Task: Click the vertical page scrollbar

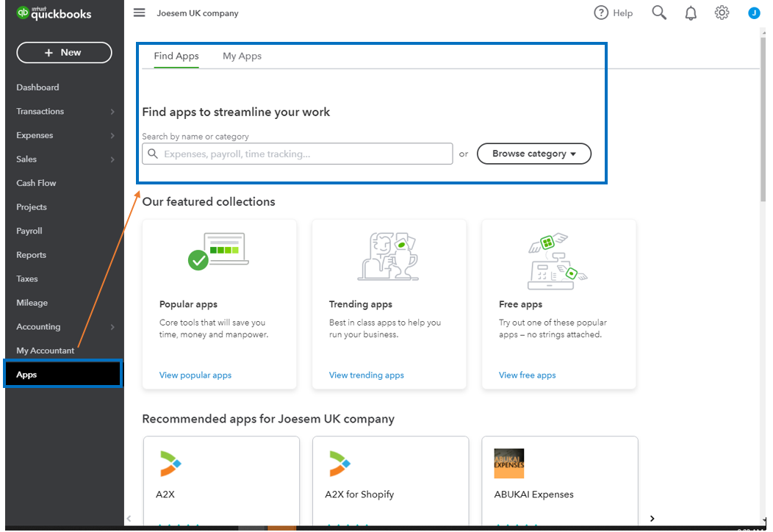Action: tap(763, 118)
